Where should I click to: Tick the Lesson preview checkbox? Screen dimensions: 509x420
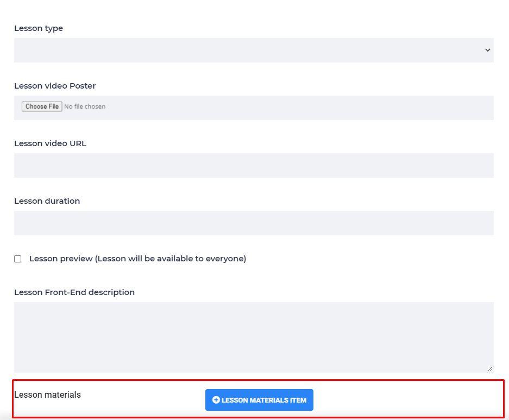[x=18, y=259]
